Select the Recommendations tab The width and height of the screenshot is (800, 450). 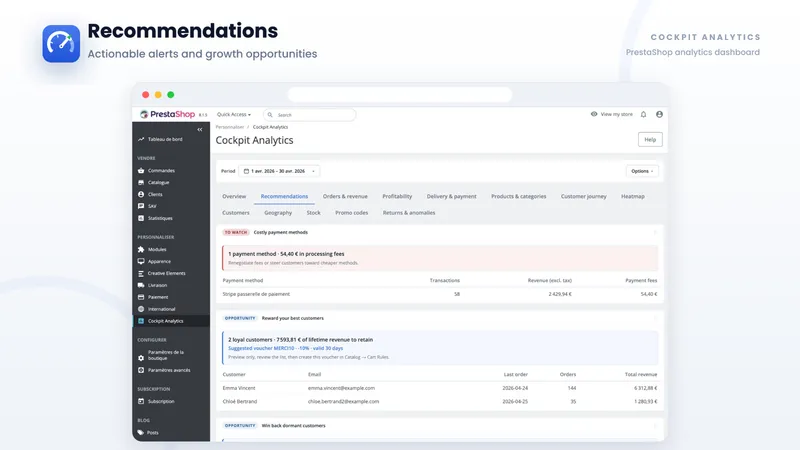pyautogui.click(x=284, y=196)
